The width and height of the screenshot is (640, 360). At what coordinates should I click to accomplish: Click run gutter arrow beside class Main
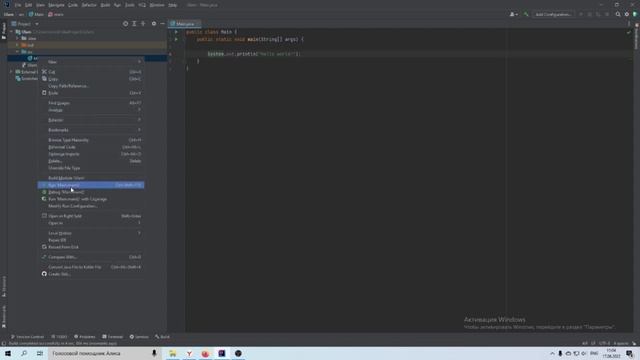click(176, 32)
